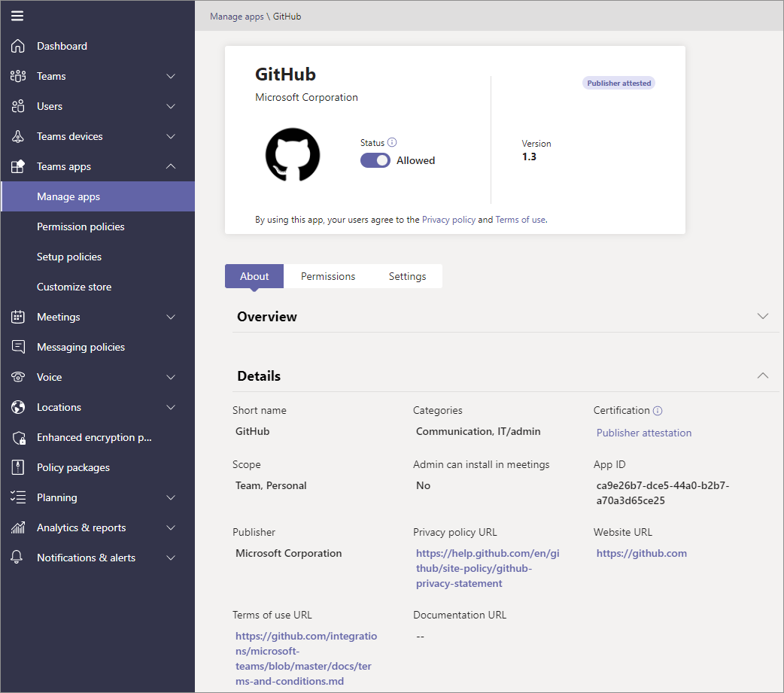Open the terms-and-conditions.md URL
The image size is (784, 693).
(306, 658)
